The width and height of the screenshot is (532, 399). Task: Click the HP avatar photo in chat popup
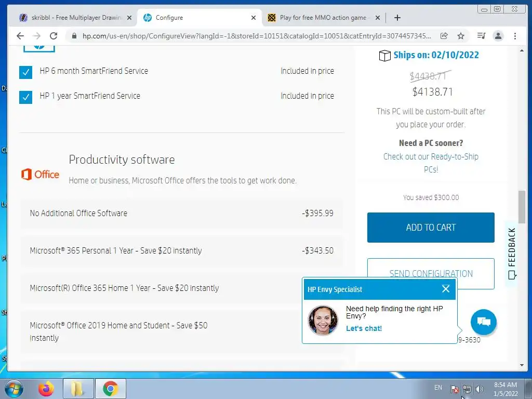(x=323, y=320)
